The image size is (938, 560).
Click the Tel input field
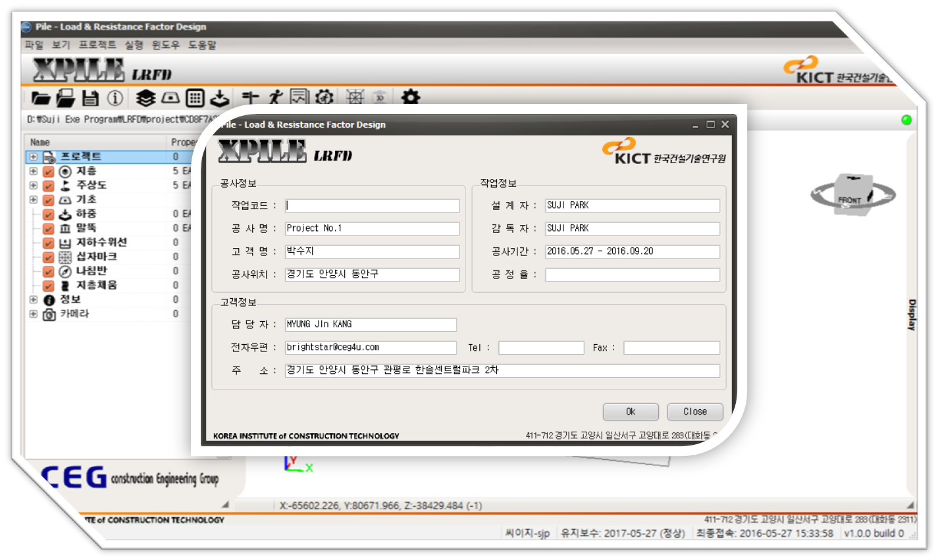click(x=541, y=348)
